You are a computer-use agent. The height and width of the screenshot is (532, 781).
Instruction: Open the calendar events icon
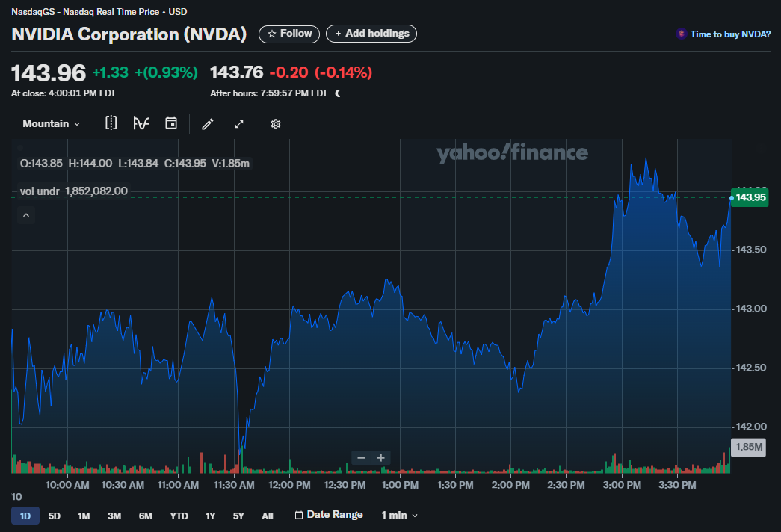pos(171,123)
